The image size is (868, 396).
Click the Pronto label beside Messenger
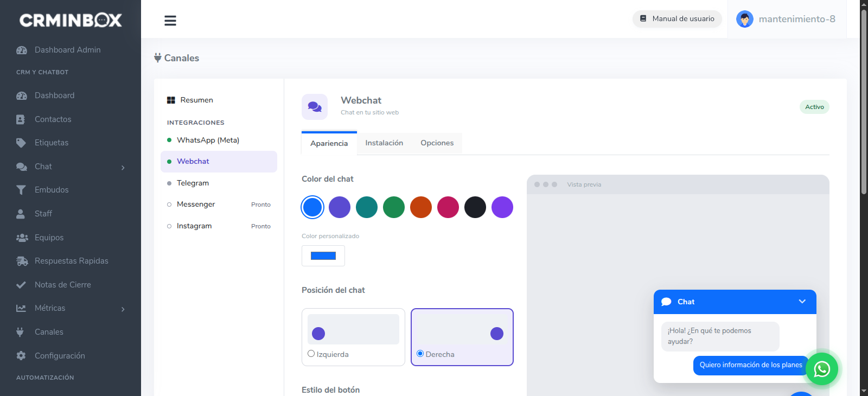coord(261,205)
